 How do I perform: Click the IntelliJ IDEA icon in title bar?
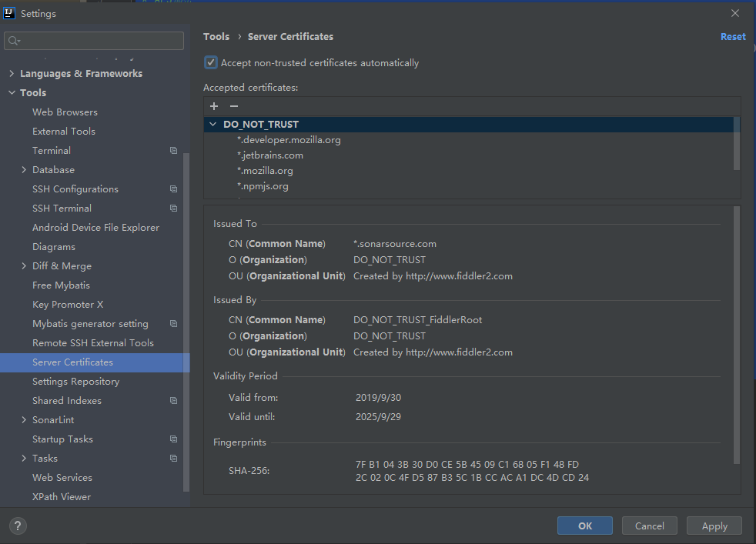(x=9, y=12)
